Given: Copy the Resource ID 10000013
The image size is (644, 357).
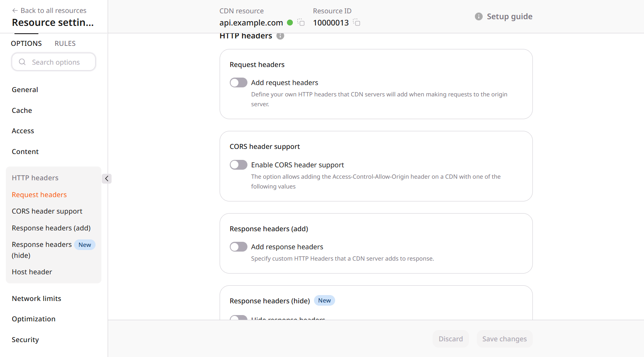Looking at the screenshot, I should (x=357, y=22).
